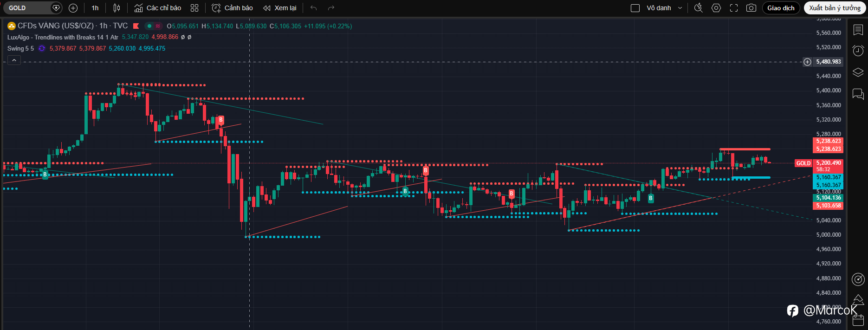Add a symbol to compare with the plus icon
The width and height of the screenshot is (868, 330).
click(73, 8)
